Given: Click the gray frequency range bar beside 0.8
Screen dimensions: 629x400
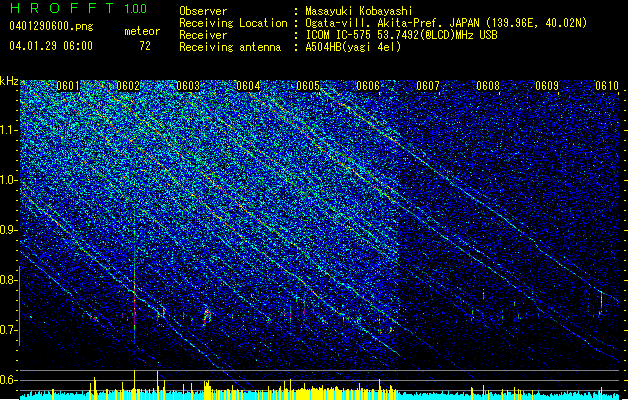Looking at the screenshot, I should click(19, 305).
